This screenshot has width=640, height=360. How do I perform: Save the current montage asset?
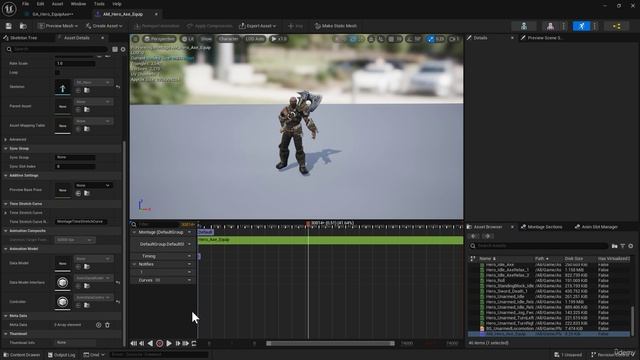[9, 26]
